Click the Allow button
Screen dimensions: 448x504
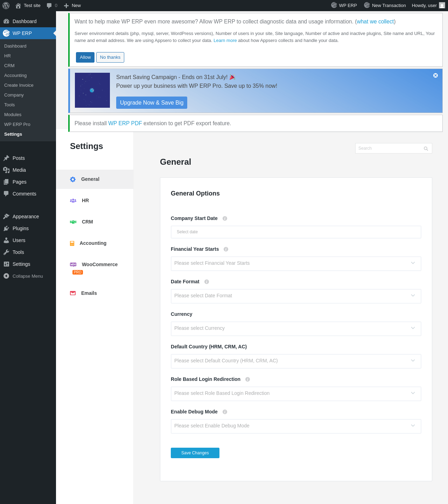coord(85,57)
